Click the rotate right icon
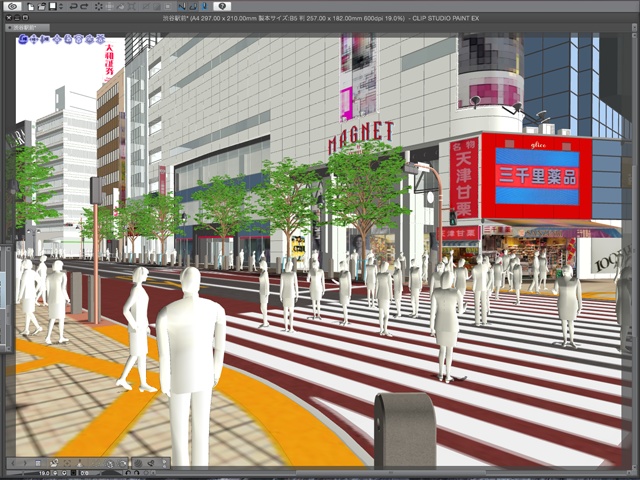The height and width of the screenshot is (480, 640). pos(137,473)
